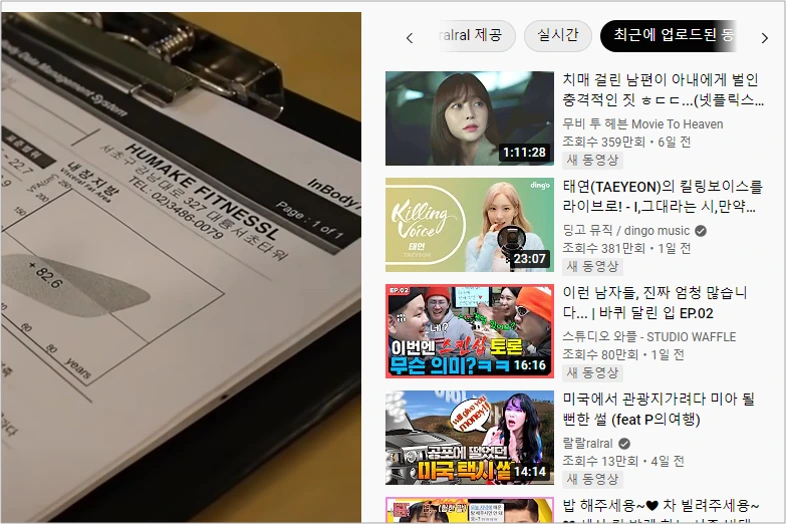Click the '조회수 381만회 • 1일 전' text
The height and width of the screenshot is (524, 786).
[627, 248]
